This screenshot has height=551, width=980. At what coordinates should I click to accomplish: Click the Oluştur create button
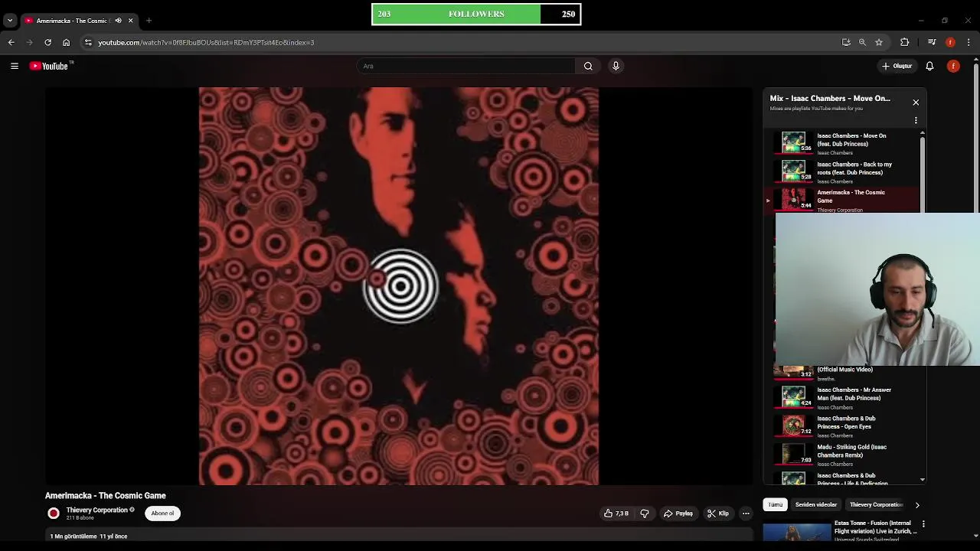(x=897, y=66)
